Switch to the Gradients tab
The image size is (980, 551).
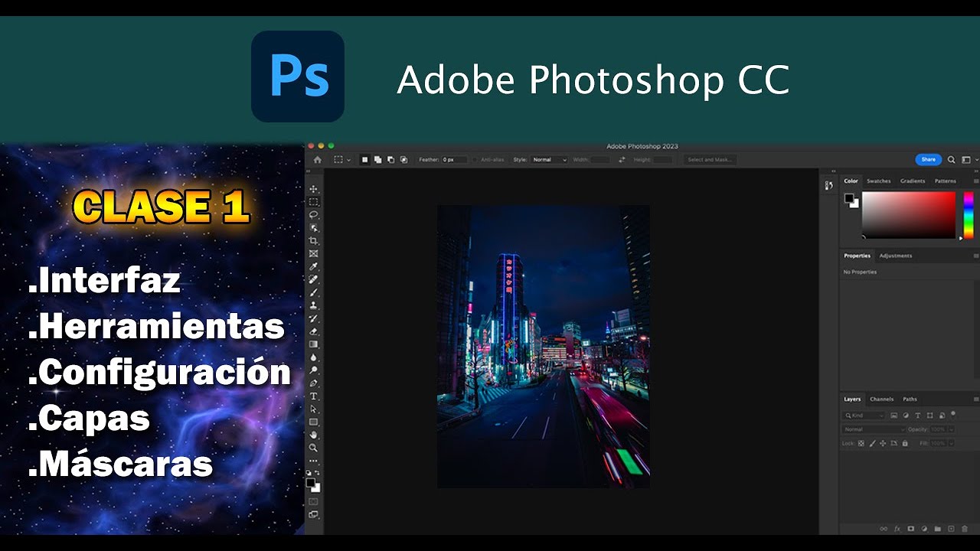point(913,181)
